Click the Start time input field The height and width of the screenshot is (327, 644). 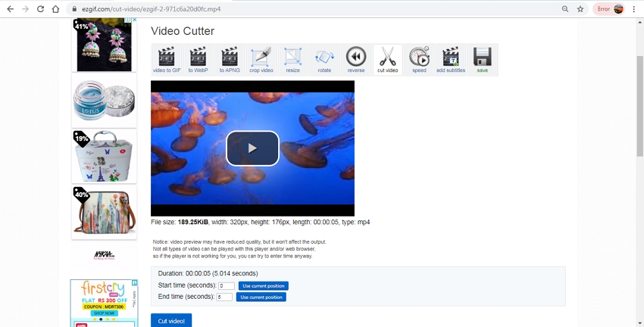226,286
